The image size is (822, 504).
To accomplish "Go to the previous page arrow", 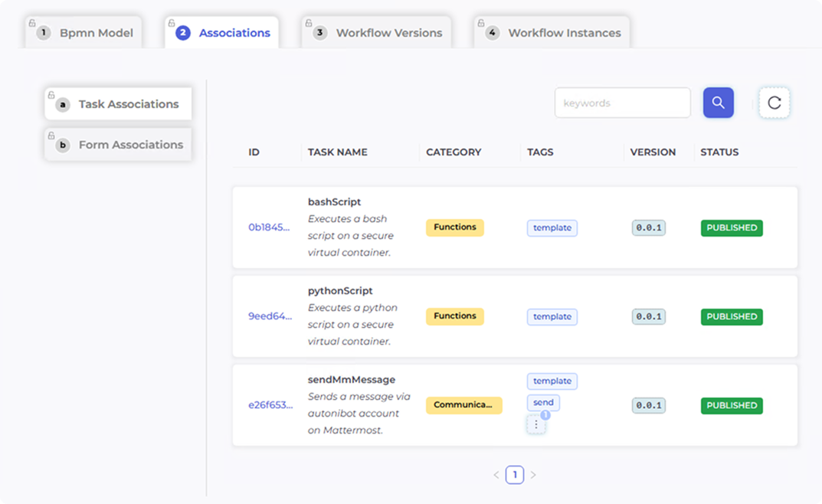I will tap(496, 475).
